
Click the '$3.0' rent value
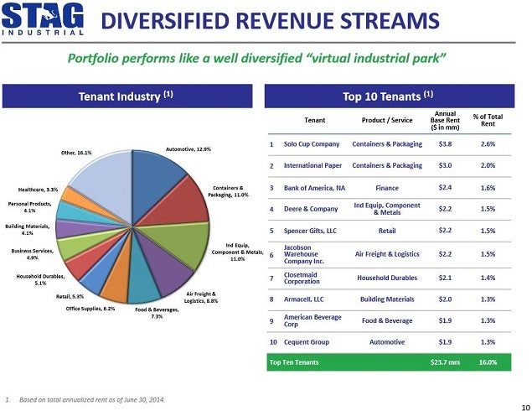[445, 165]
